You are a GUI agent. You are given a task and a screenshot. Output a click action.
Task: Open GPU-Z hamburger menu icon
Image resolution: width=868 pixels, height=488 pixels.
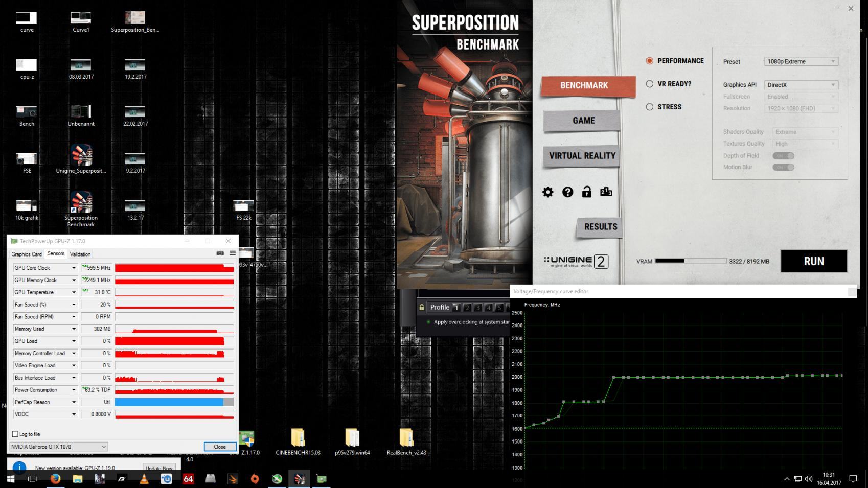tap(233, 253)
